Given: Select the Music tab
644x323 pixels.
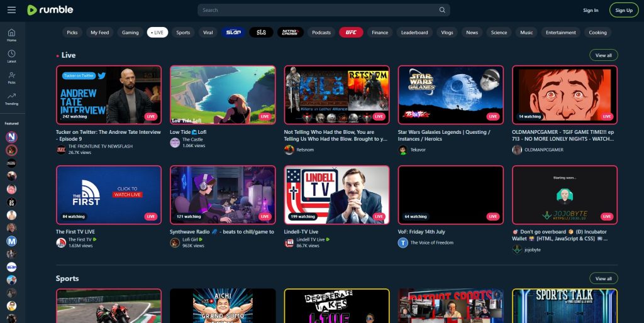Looking at the screenshot, I should (x=526, y=33).
